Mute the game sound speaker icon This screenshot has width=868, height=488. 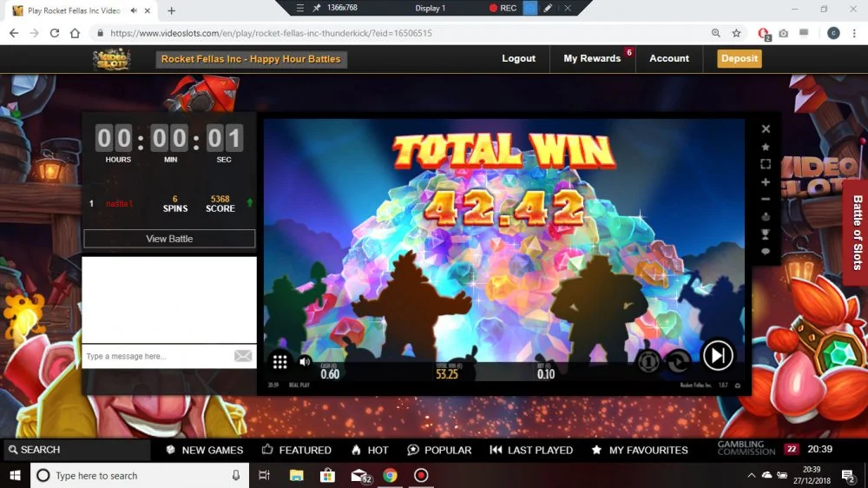[x=305, y=362]
